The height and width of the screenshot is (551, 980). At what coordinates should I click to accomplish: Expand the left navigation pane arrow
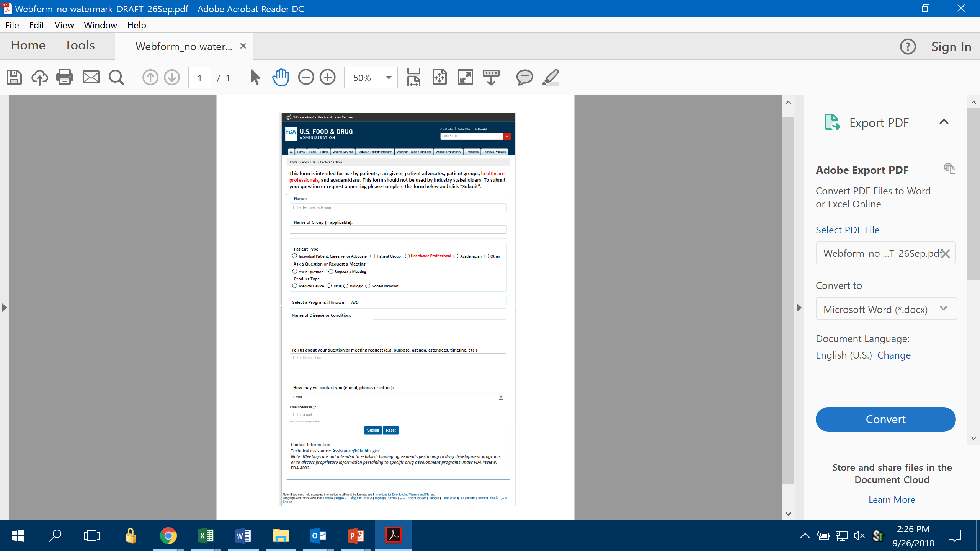click(4, 308)
